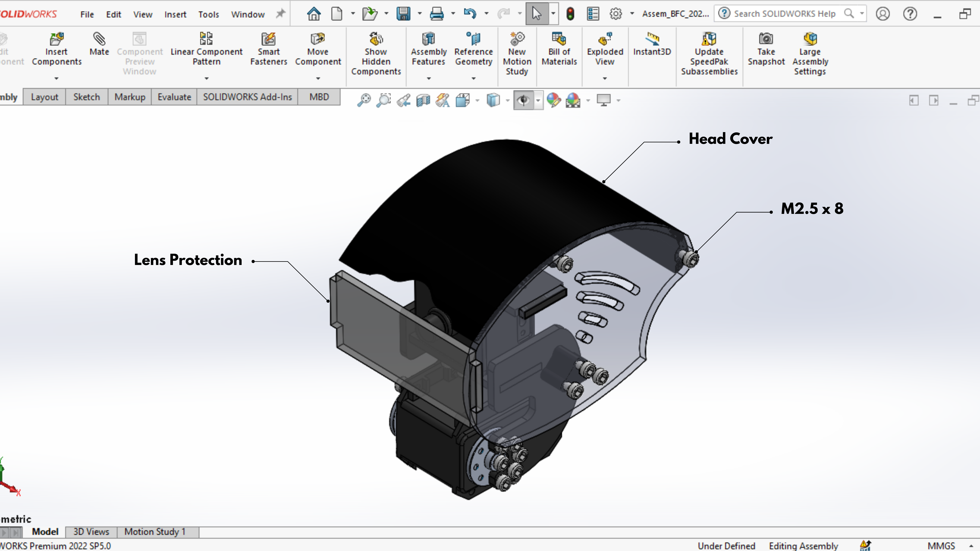The width and height of the screenshot is (980, 551).
Task: Click the user login account icon
Action: (883, 14)
